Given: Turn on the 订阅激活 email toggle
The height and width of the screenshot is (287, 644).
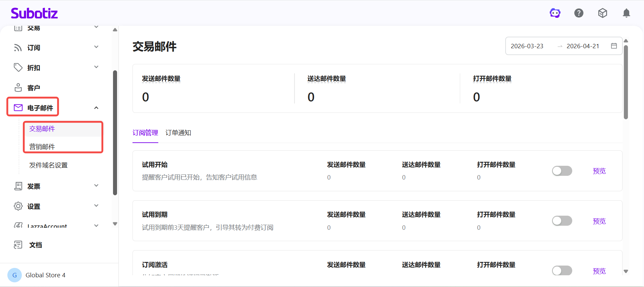Looking at the screenshot, I should point(562,270).
